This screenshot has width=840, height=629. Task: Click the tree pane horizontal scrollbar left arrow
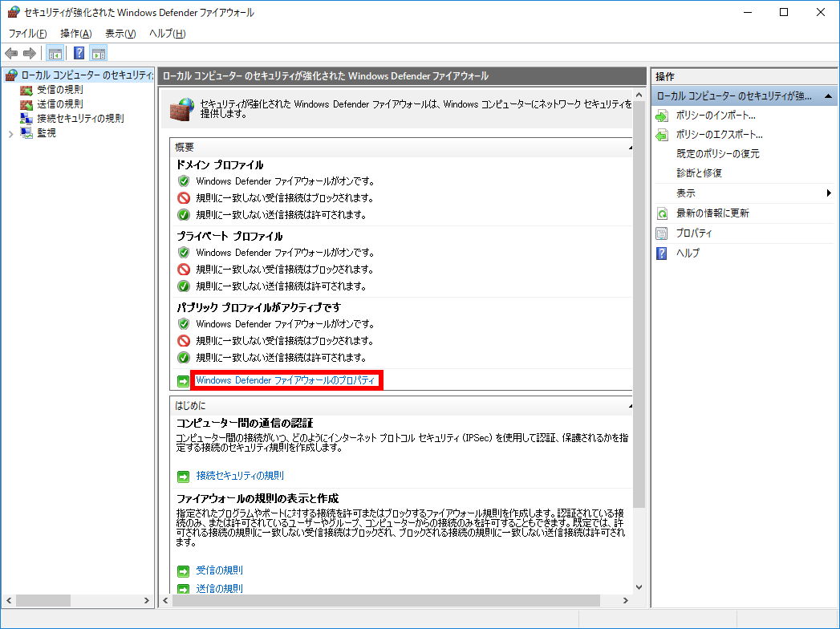point(9,601)
